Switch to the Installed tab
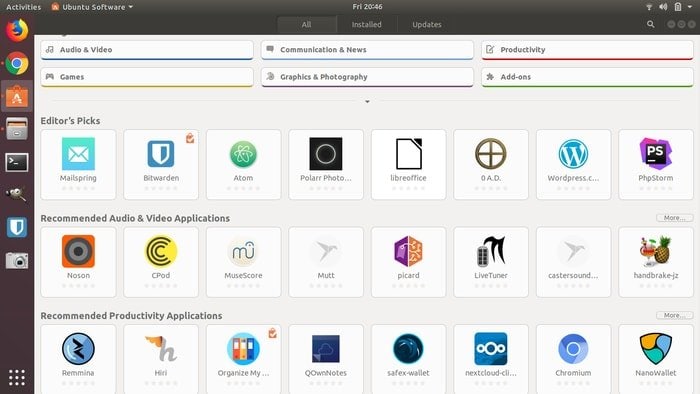Screen dimensions: 700x394 click(367, 25)
